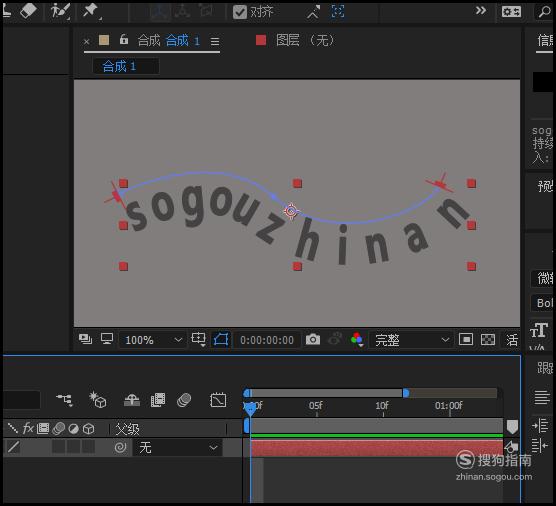Screen dimensions: 556x506
Task: Click the 01:00f mark on time ruler
Action: [449, 406]
